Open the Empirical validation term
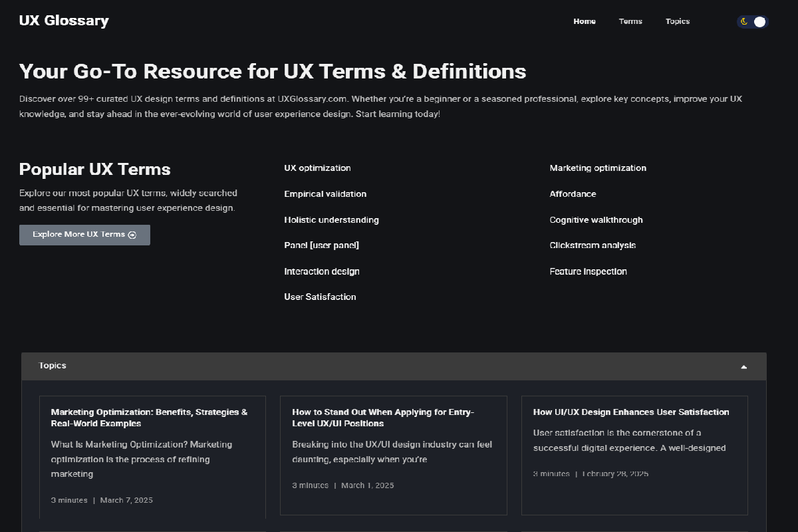This screenshot has height=532, width=798. pos(325,194)
